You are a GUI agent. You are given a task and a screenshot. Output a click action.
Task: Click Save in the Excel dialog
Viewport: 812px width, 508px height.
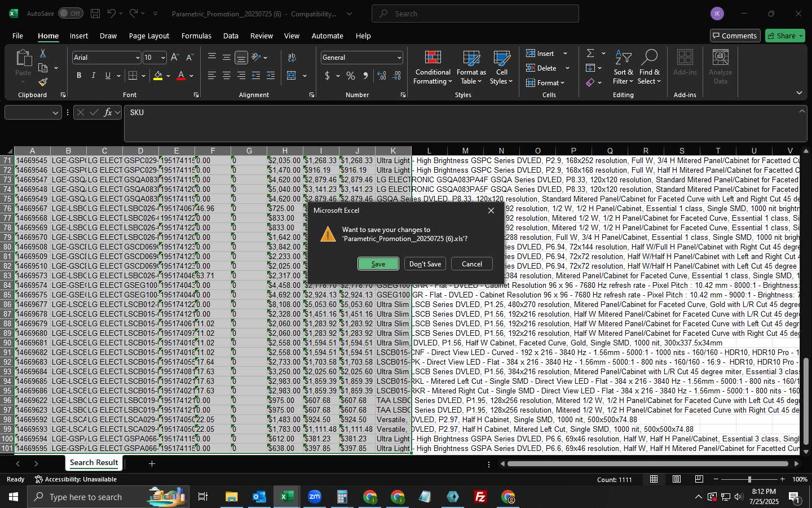(x=378, y=264)
